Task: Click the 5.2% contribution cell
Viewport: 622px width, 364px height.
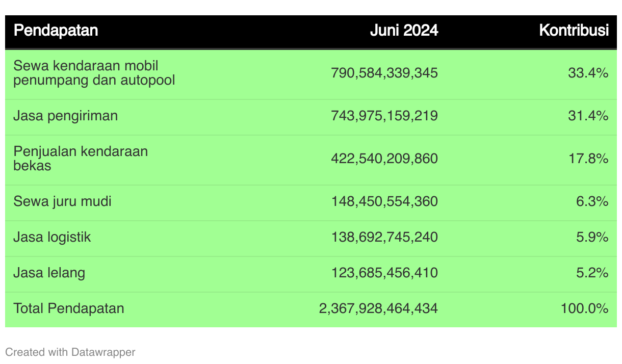Action: (x=592, y=273)
